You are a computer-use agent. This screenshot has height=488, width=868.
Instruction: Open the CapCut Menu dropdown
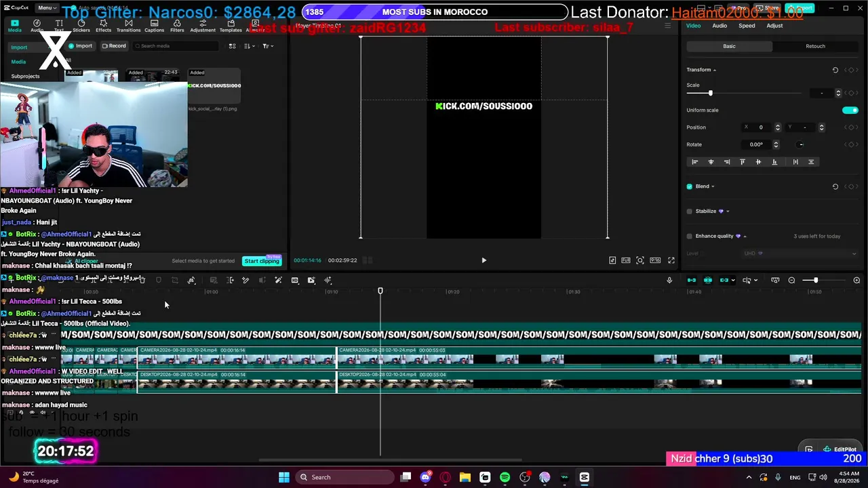point(46,8)
